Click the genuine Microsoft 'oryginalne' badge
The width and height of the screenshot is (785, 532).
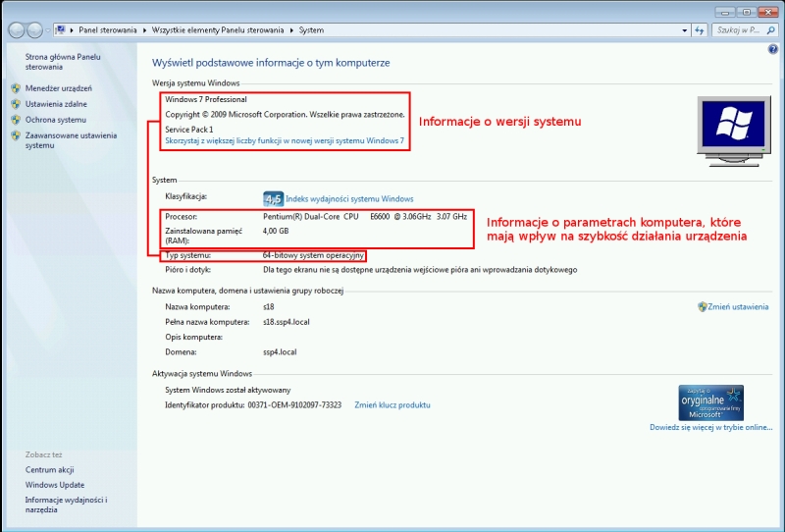710,402
